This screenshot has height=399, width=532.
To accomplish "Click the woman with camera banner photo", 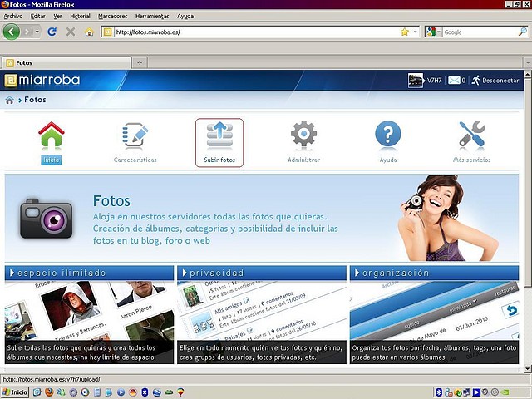I will [448, 218].
